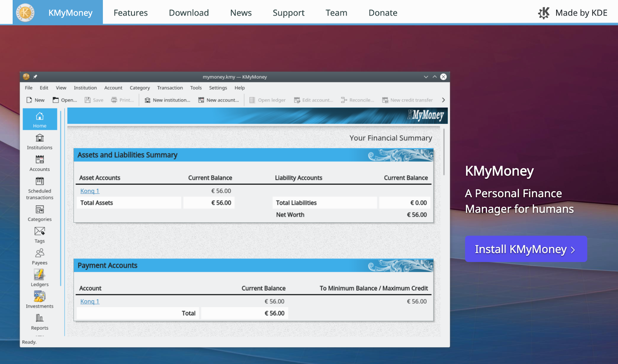The height and width of the screenshot is (364, 618).
Task: Open the Ledgers view icon
Action: pyautogui.click(x=39, y=274)
